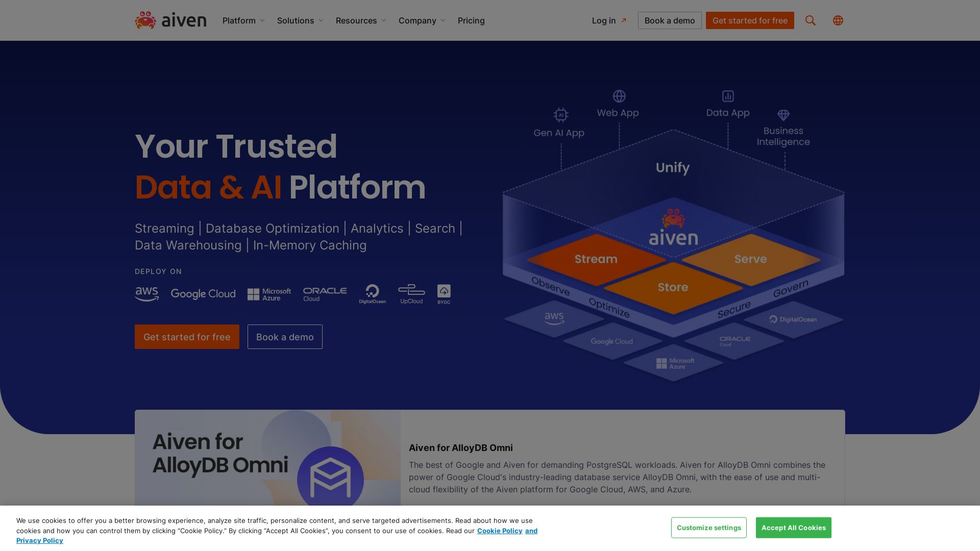This screenshot has height=551, width=980.
Task: Open the search magnifier icon
Action: pyautogui.click(x=811, y=20)
